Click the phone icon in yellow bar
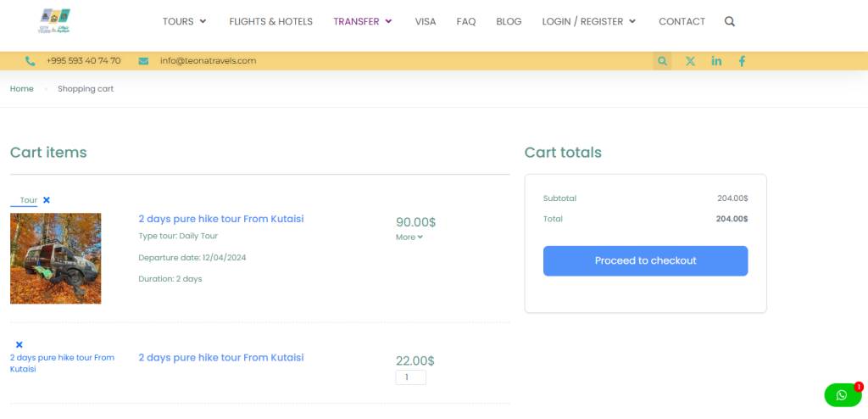 coord(31,61)
